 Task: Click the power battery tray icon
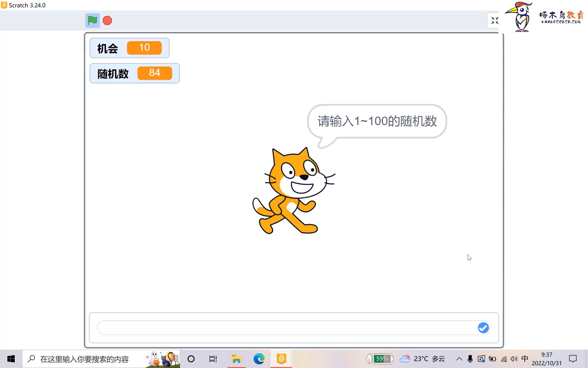pyautogui.click(x=492, y=359)
